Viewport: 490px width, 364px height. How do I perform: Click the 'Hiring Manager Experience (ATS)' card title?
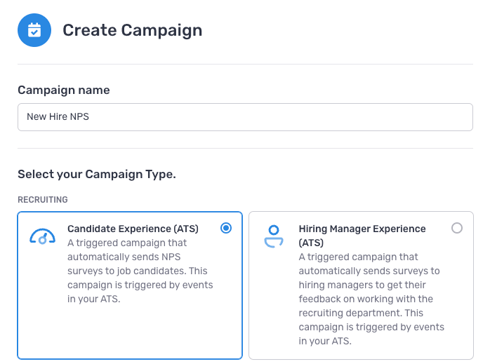point(362,235)
